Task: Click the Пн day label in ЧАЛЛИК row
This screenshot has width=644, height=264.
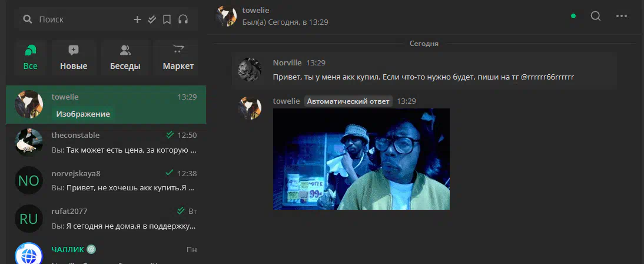Action: (x=191, y=250)
